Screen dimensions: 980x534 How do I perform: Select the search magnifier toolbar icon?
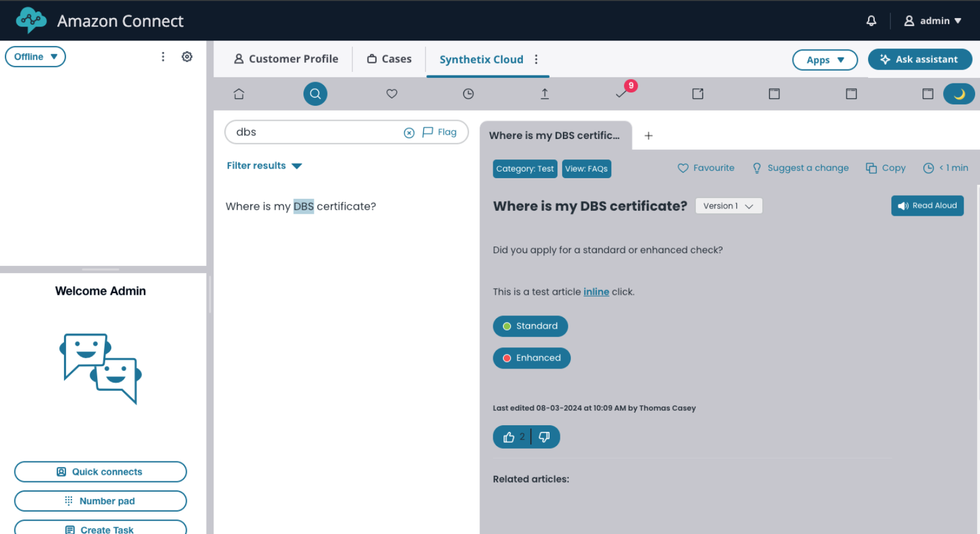315,94
